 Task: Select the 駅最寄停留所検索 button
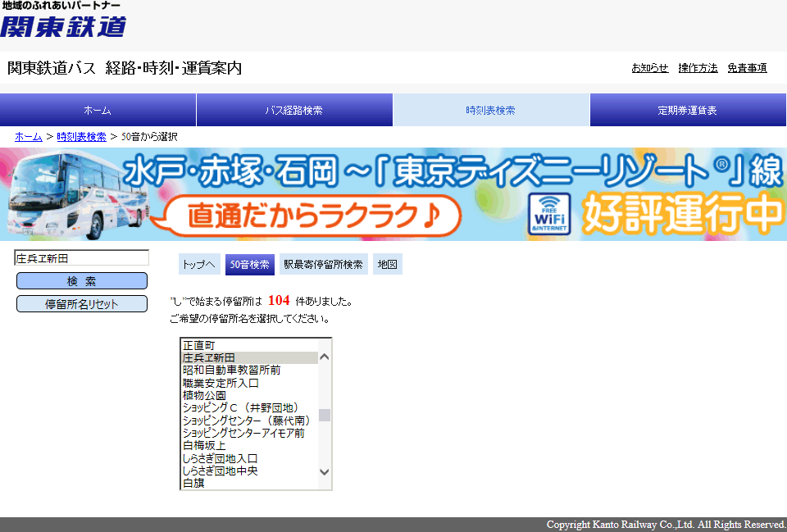[x=323, y=265]
